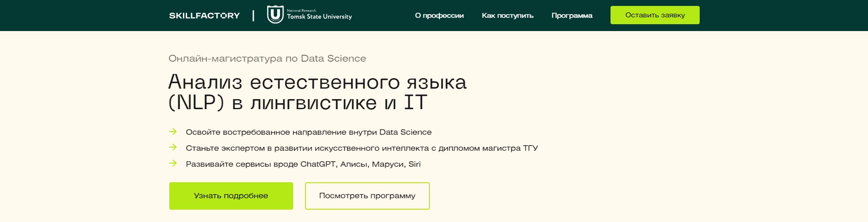
Task: Go to the 'Как поступить' section
Action: coord(508,16)
